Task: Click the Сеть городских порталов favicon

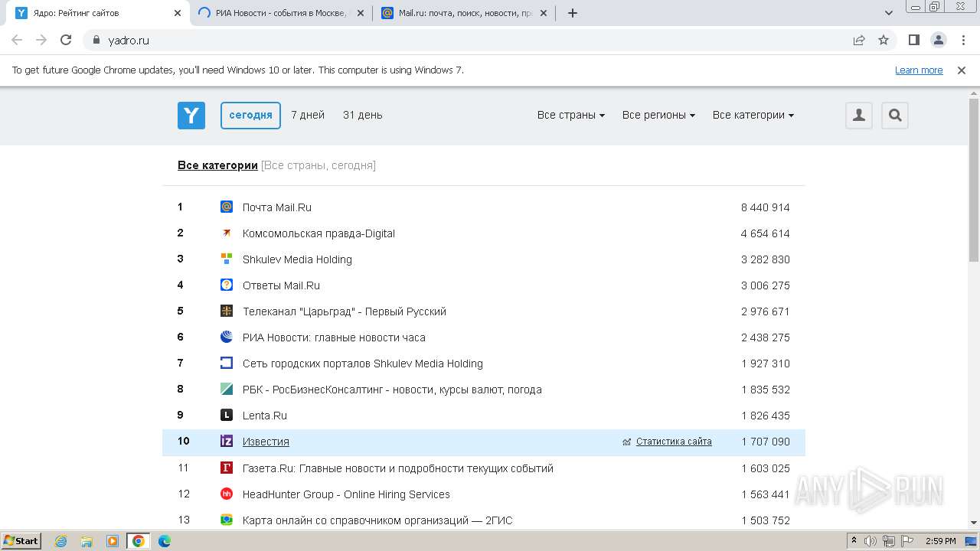Action: click(227, 363)
